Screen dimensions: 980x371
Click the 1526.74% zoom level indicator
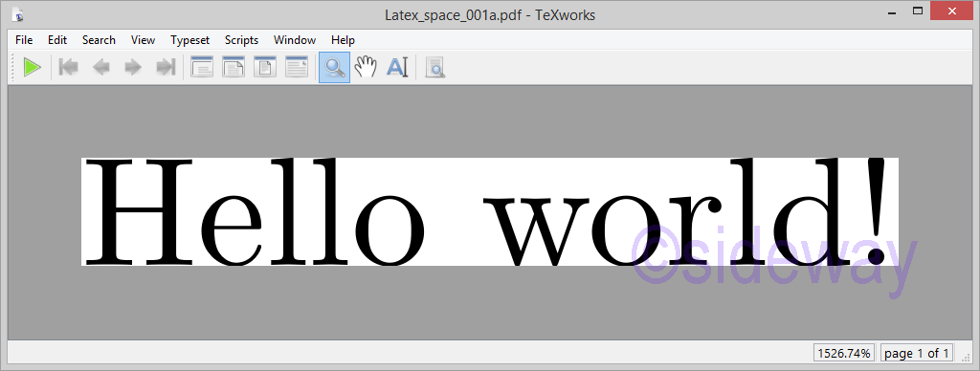click(844, 353)
